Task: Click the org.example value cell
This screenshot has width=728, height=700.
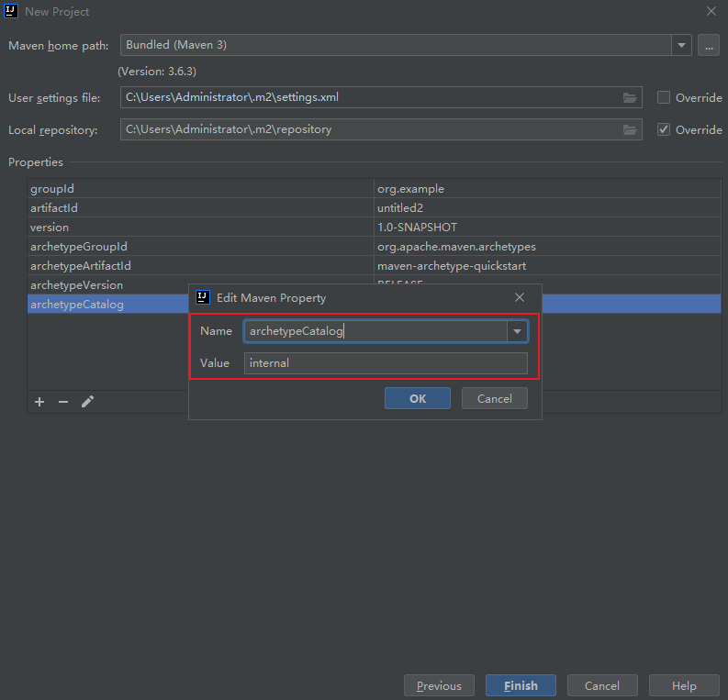Action: pyautogui.click(x=547, y=189)
